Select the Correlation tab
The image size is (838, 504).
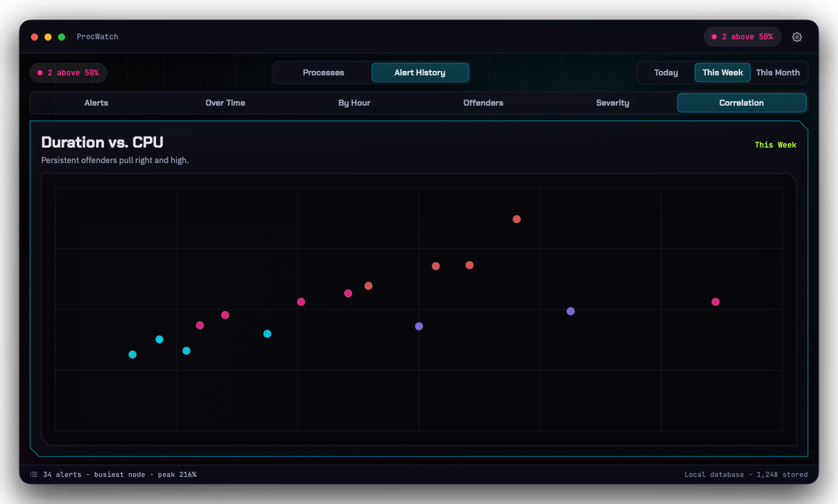point(741,103)
